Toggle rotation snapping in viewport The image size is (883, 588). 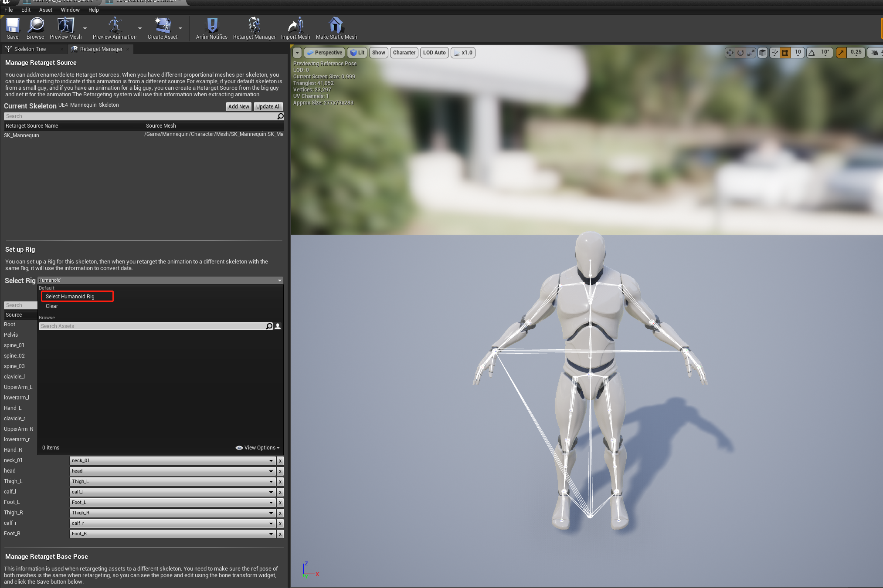812,53
